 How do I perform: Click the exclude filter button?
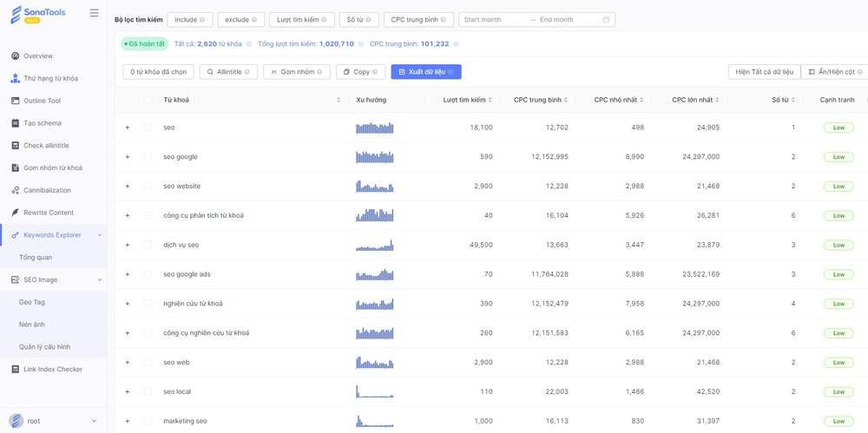240,19
